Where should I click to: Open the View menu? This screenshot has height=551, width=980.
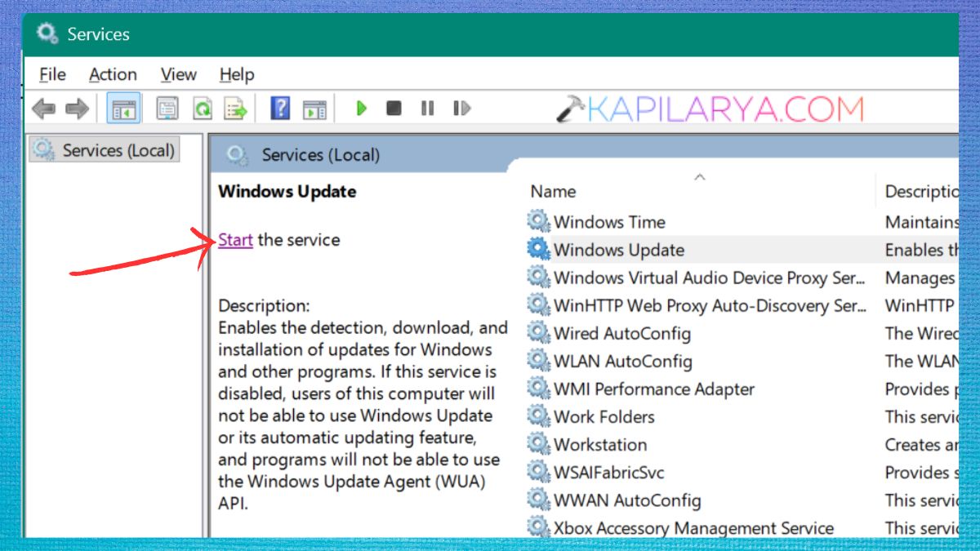tap(178, 74)
